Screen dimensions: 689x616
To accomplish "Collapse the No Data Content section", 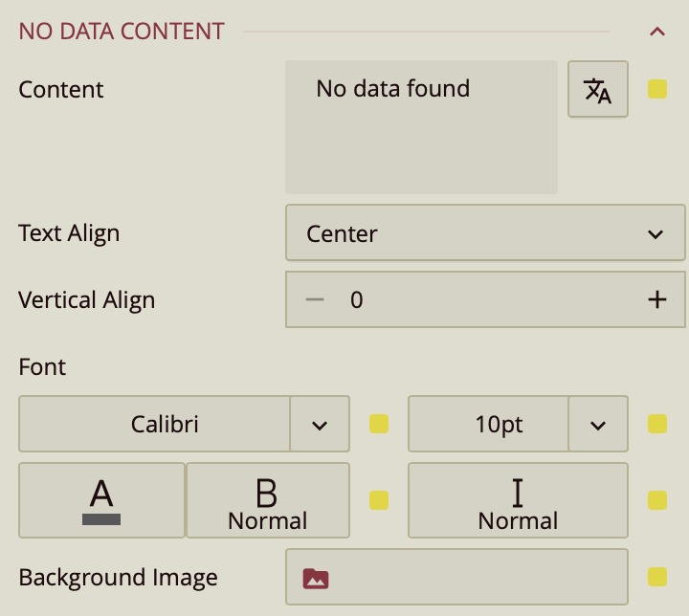I will (657, 32).
